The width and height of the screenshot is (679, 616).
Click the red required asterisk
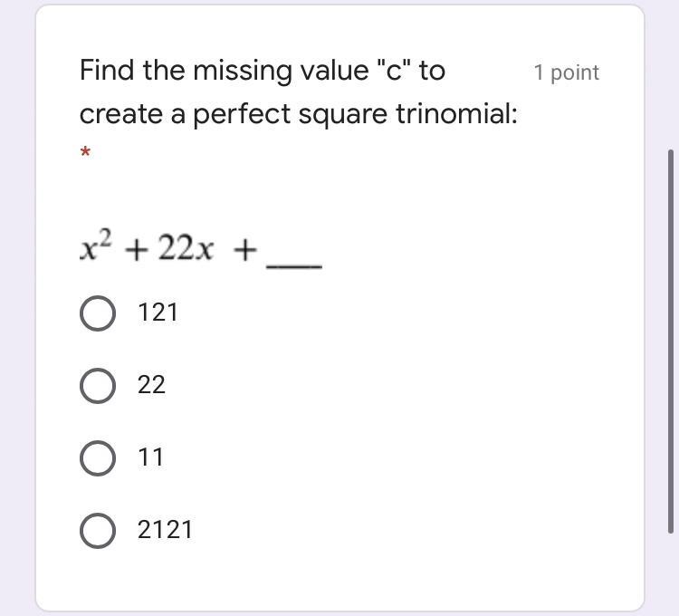coord(85,153)
